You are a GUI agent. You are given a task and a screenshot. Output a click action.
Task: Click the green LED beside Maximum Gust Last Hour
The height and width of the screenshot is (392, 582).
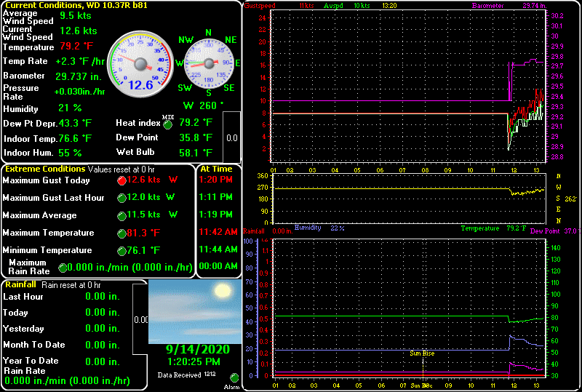121,198
